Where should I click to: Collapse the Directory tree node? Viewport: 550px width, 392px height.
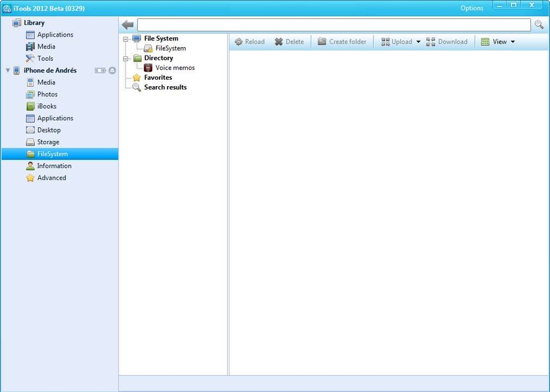[126, 58]
